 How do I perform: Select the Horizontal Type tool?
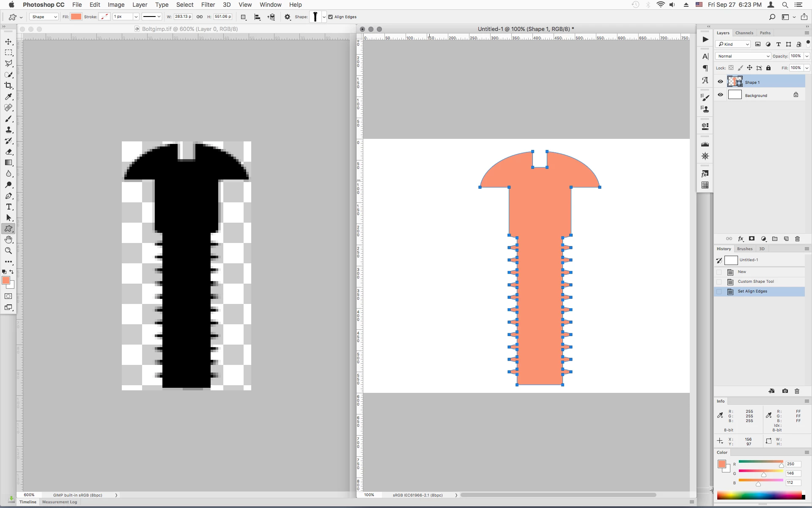[8, 207]
